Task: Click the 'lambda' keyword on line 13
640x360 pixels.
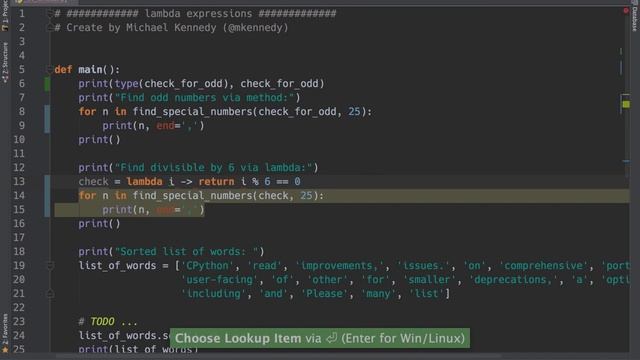Action: (144, 182)
